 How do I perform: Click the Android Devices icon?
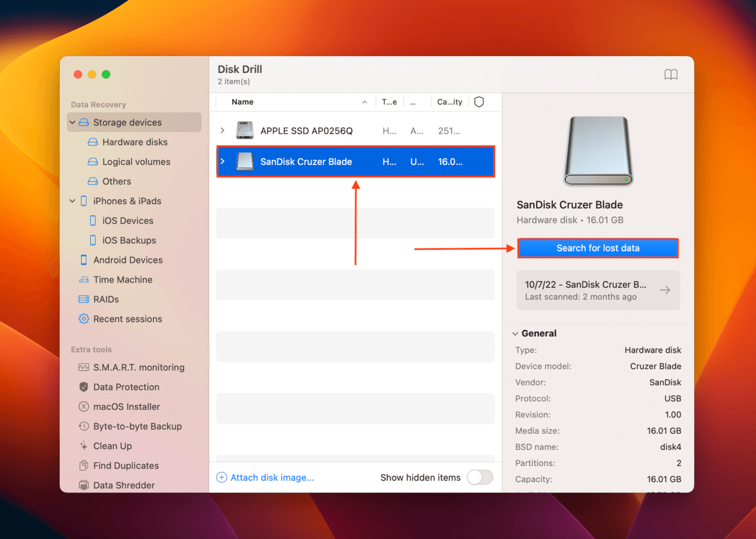84,260
